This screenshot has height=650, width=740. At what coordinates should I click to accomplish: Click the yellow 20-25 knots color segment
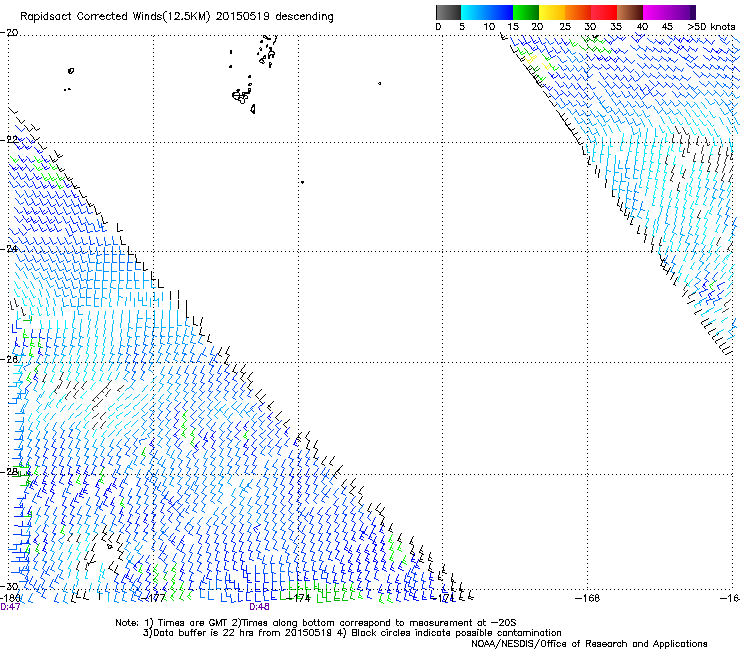pos(552,12)
